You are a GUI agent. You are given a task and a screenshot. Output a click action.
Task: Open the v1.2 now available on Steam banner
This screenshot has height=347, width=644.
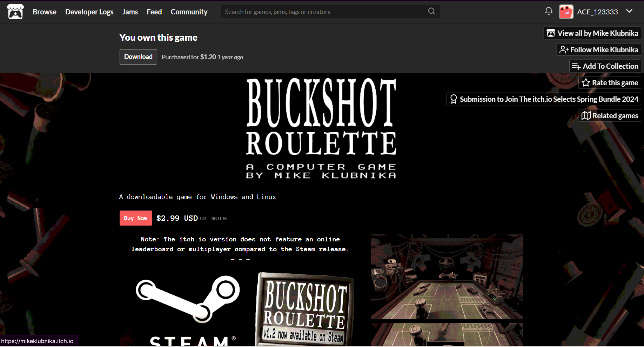(x=305, y=309)
